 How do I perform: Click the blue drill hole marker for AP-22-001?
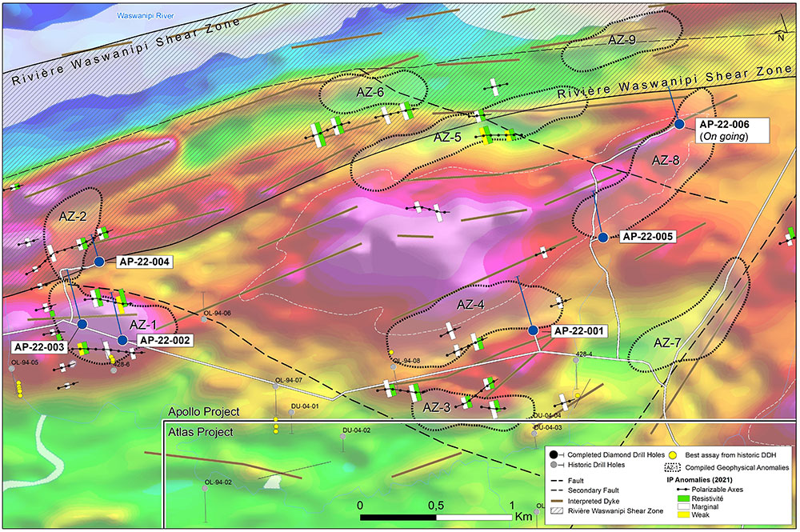533,330
